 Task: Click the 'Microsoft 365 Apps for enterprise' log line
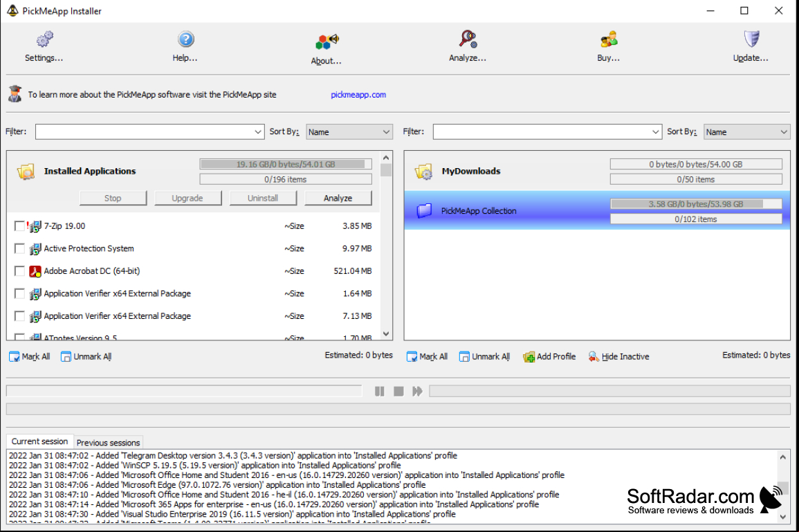274,504
